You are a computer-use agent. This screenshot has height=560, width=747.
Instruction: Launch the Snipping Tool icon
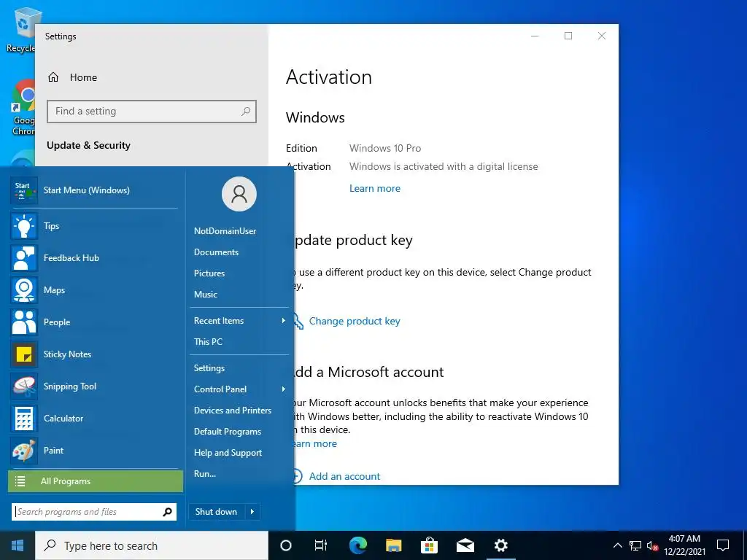pyautogui.click(x=24, y=386)
